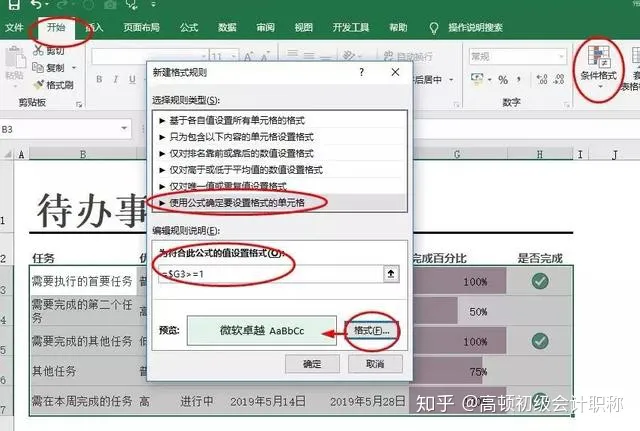Click the Undo arrow icon

point(37,4)
